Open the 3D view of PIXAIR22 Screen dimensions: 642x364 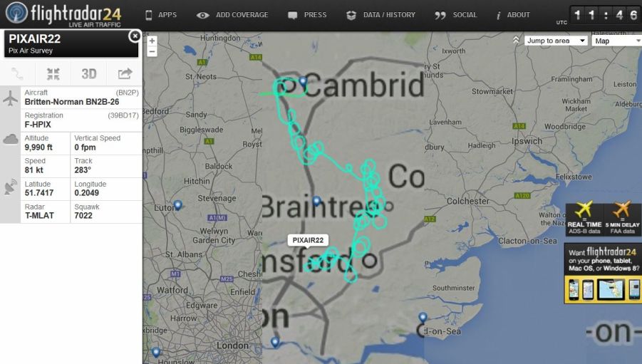(89, 73)
